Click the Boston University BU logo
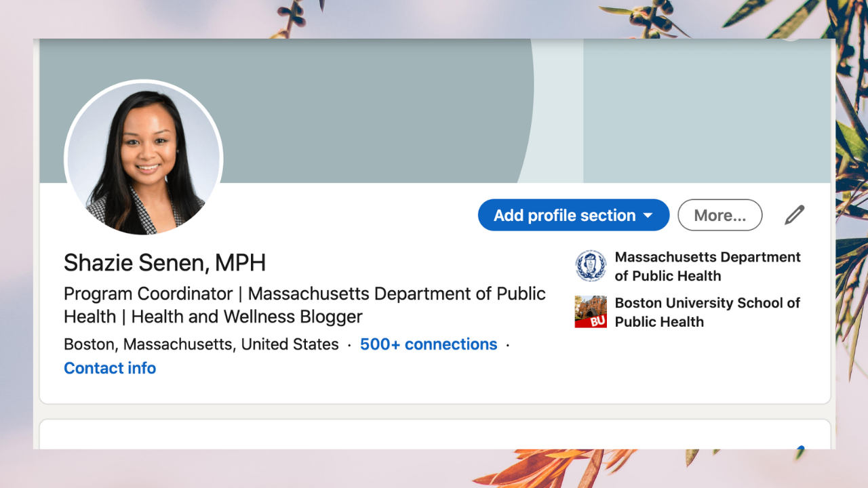Image resolution: width=868 pixels, height=488 pixels. click(x=591, y=312)
